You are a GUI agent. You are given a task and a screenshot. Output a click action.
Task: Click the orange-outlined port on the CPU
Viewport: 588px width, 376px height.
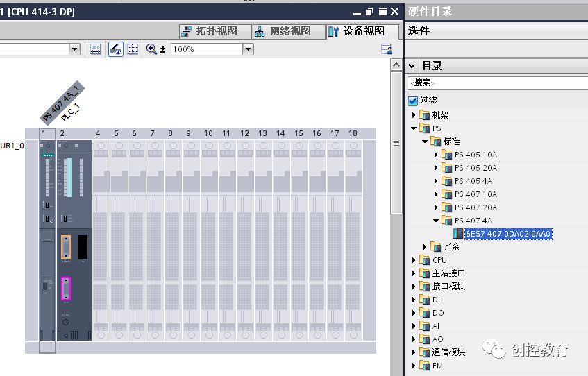point(66,247)
